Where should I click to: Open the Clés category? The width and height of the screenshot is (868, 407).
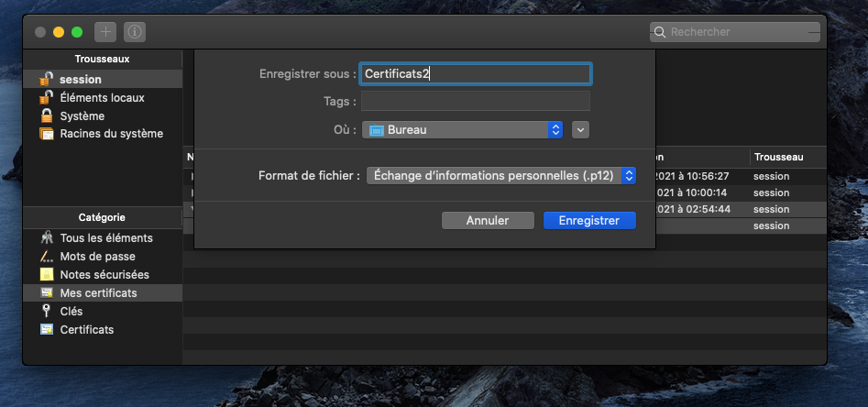pos(103,311)
